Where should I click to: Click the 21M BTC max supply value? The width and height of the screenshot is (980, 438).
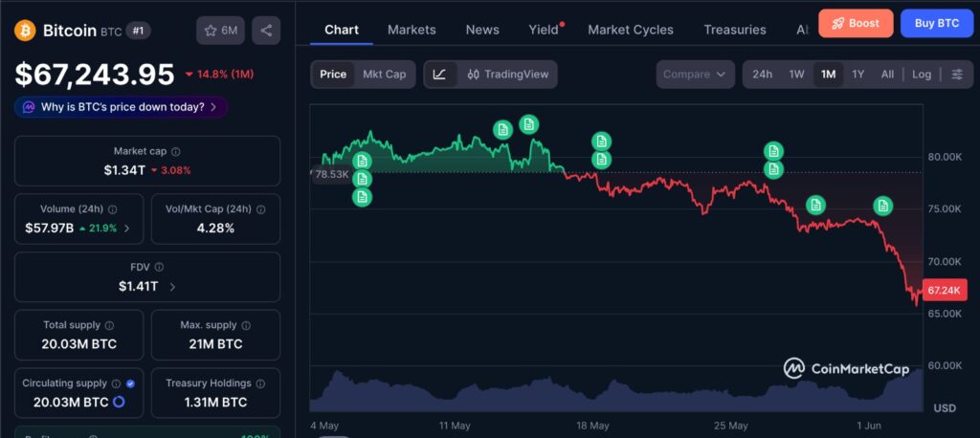[215, 344]
